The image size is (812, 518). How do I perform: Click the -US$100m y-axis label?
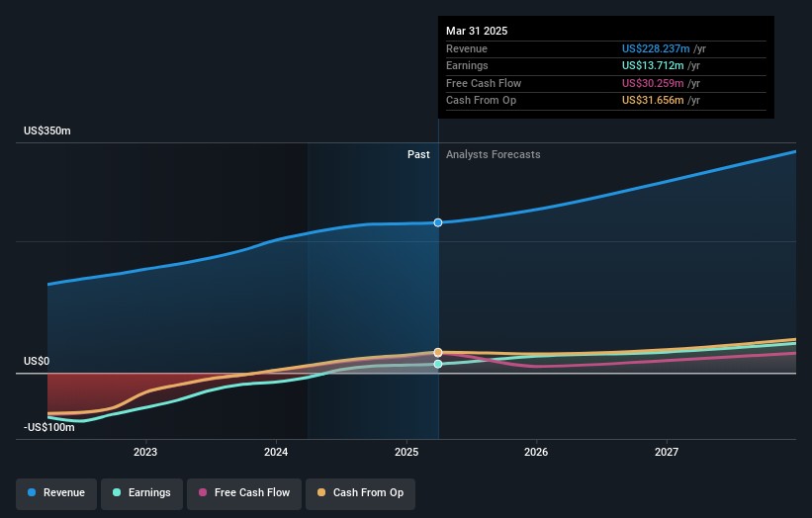pyautogui.click(x=49, y=427)
